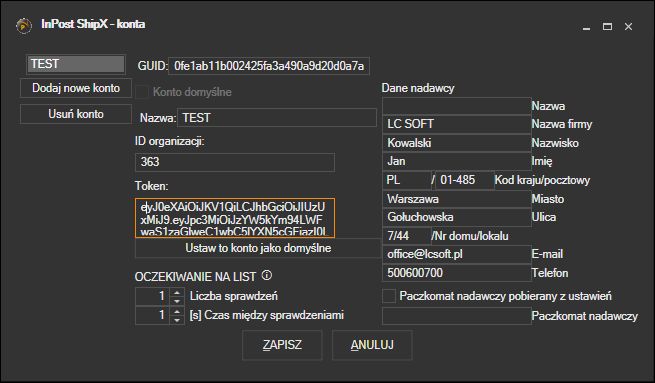Click the Miasto field with Warszawa
655x383 pixels.
click(457, 199)
